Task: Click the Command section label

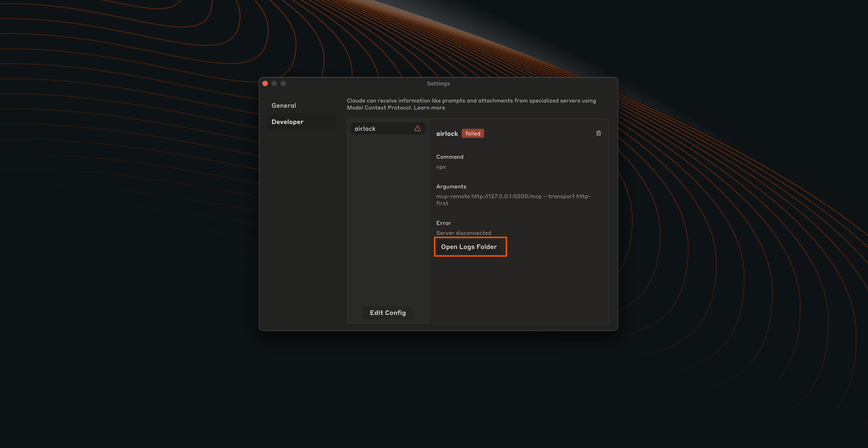Action: (x=449, y=156)
